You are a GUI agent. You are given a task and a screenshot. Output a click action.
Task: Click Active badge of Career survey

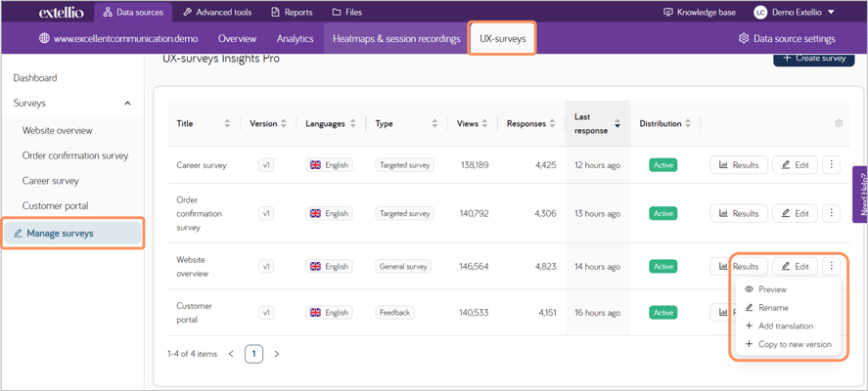point(663,165)
